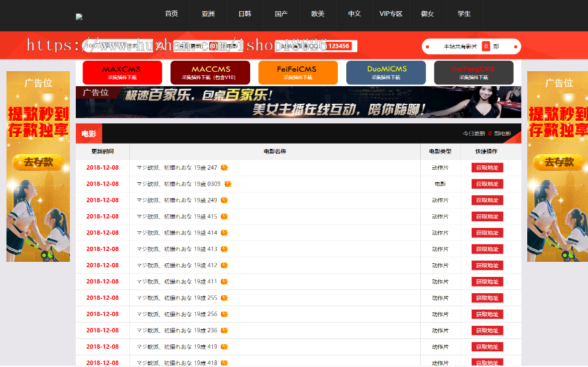This screenshot has height=367, width=588.
Task: Click the right sidebar 广告位 advertisement
Action: pos(558,167)
